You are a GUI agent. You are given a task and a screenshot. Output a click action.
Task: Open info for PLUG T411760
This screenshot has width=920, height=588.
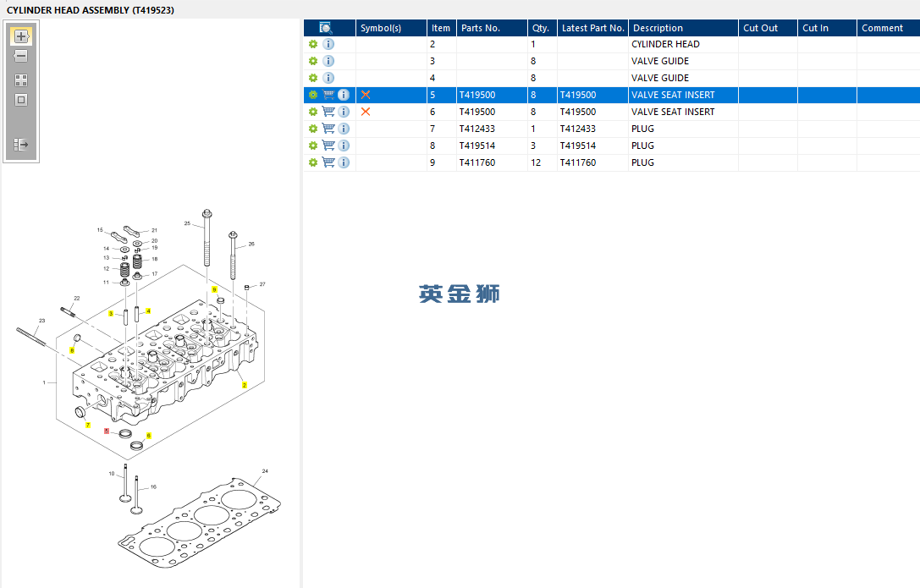[x=344, y=163]
